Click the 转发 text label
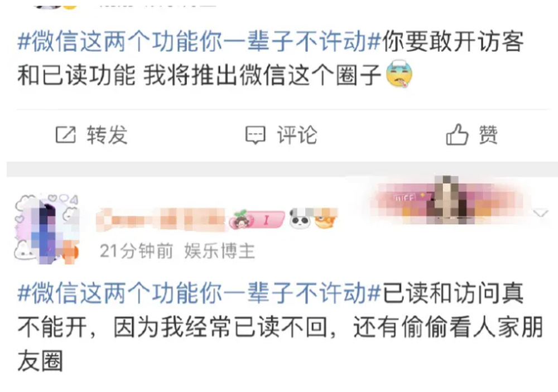Image resolution: width=558 pixels, height=392 pixels. (107, 135)
